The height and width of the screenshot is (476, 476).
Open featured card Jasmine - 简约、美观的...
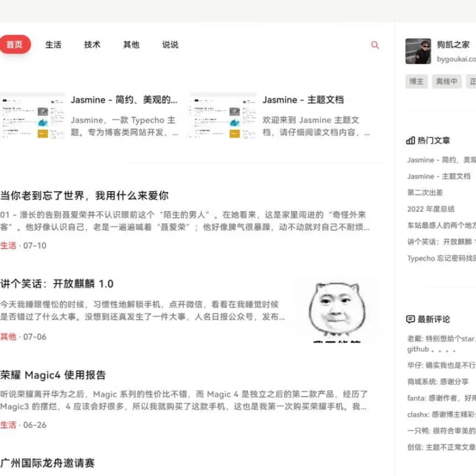[124, 99]
